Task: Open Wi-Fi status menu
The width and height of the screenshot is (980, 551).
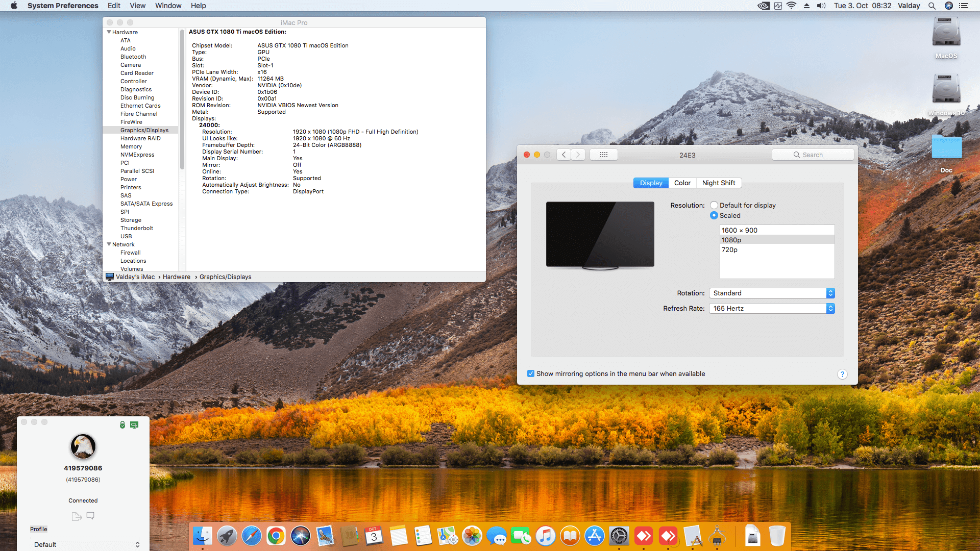Action: coord(792,6)
